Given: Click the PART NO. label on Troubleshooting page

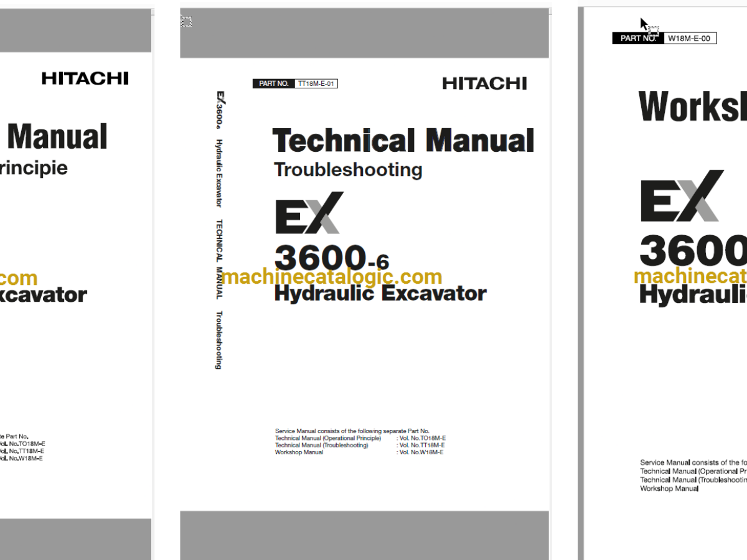Looking at the screenshot, I should coord(274,83).
